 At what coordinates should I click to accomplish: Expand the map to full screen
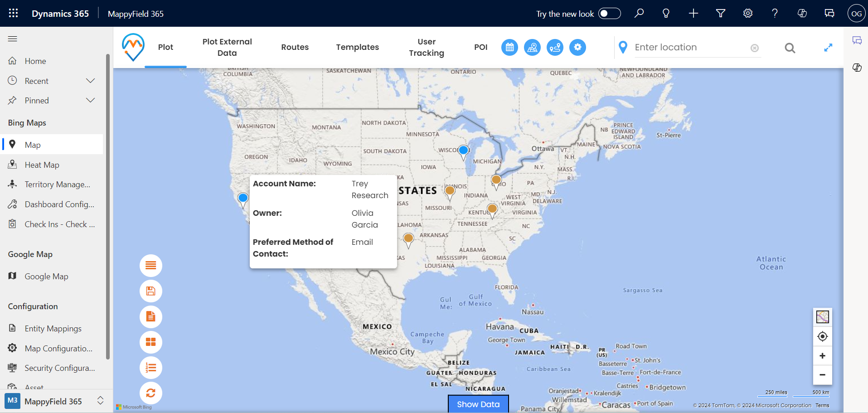828,48
